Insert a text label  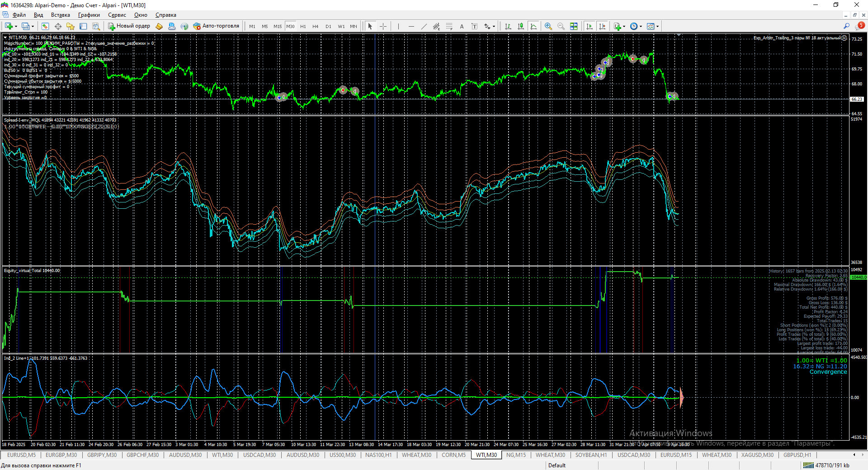(x=474, y=26)
